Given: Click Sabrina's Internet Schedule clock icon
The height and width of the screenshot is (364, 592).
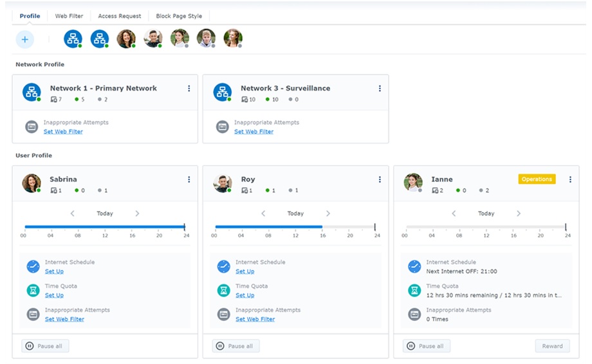Looking at the screenshot, I should (33, 267).
